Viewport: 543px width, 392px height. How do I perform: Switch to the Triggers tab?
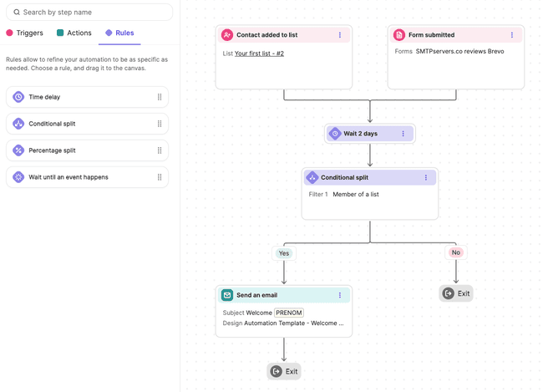point(24,33)
